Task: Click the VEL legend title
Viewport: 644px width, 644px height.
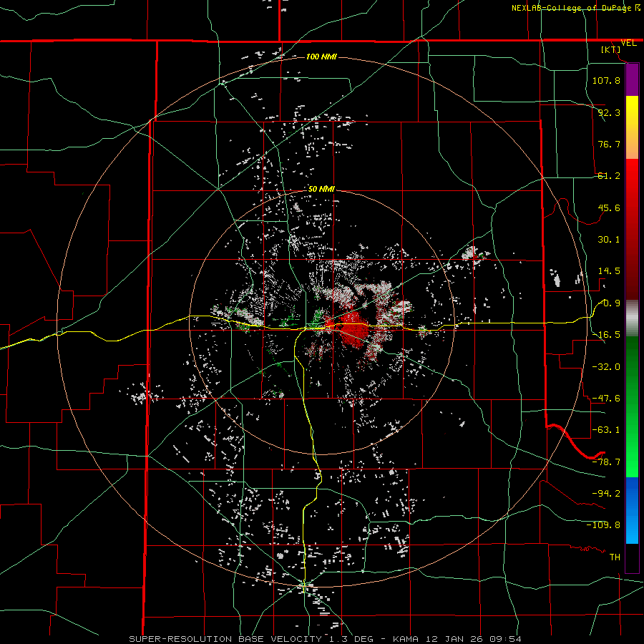Action: click(x=628, y=43)
